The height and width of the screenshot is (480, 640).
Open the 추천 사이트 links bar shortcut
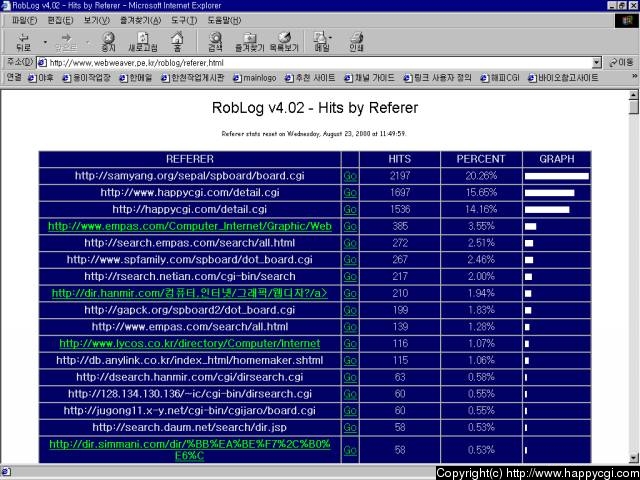310,78
